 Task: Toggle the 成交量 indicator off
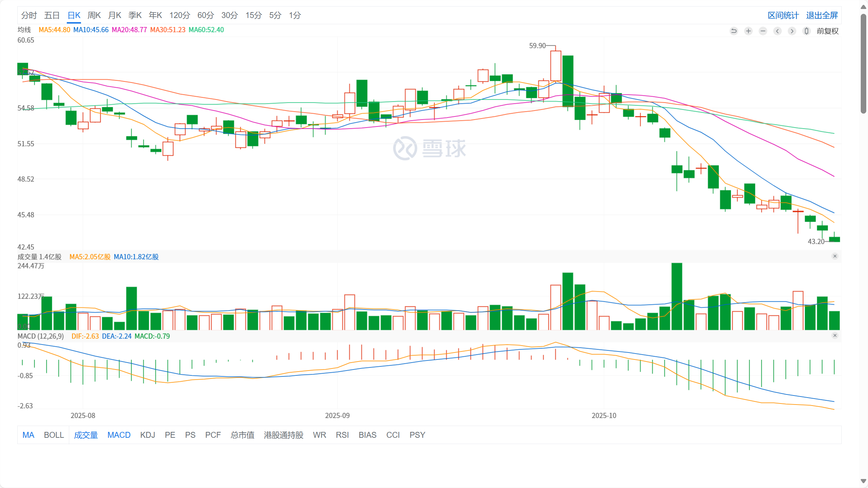(x=86, y=435)
